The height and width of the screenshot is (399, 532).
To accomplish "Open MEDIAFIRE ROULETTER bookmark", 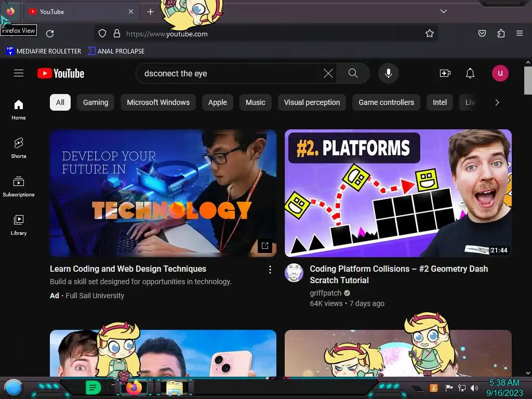I will (x=44, y=51).
